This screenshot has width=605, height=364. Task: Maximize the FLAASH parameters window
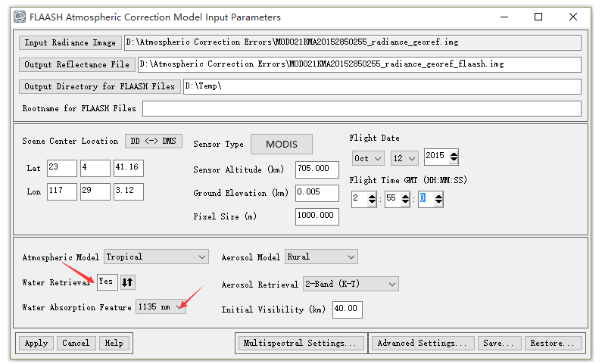click(538, 17)
